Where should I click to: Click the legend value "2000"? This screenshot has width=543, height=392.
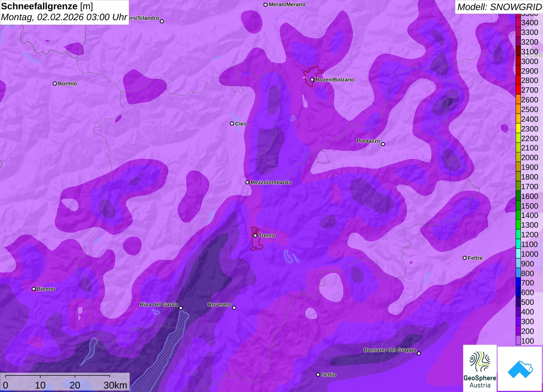coord(529,157)
